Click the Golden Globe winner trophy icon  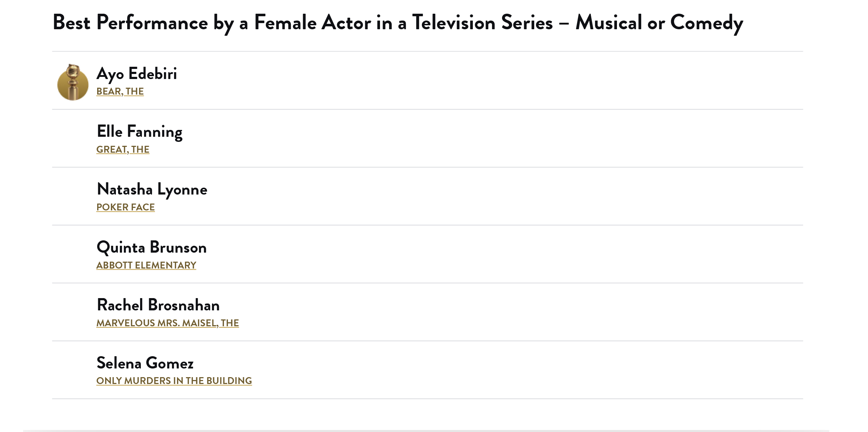(x=73, y=82)
